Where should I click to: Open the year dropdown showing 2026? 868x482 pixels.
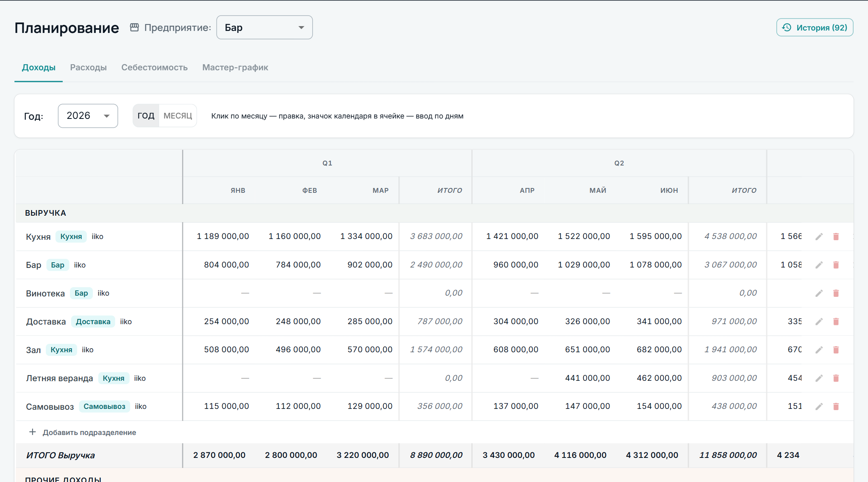pyautogui.click(x=88, y=116)
